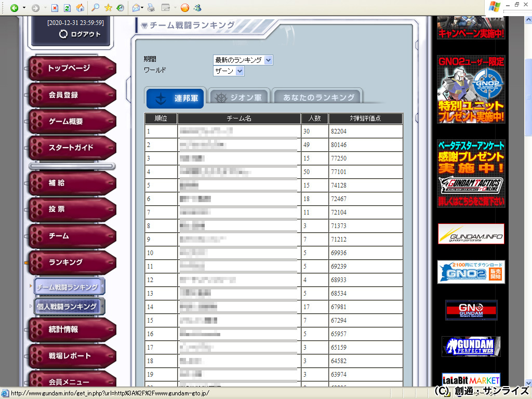Click the grey Forward arrow button
Viewport: 532px width, 399px height.
point(35,7)
